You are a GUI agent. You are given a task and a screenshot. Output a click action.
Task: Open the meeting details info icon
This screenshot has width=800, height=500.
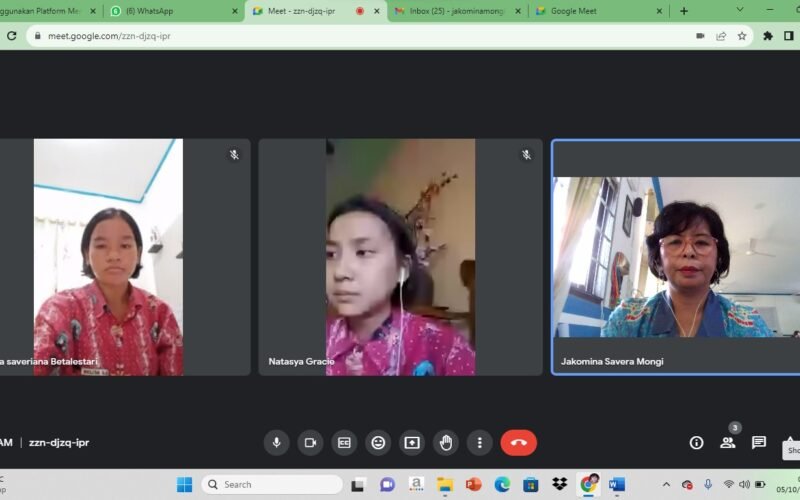pos(696,442)
